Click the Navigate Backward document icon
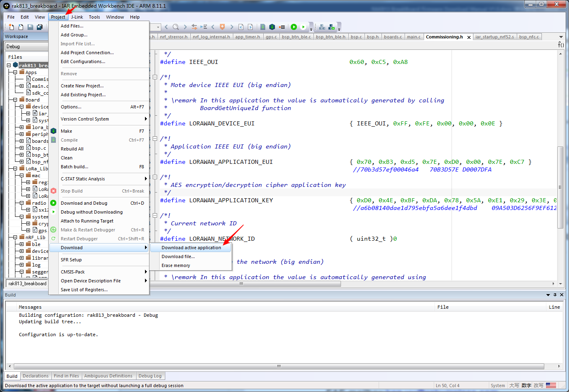The image size is (569, 392). (x=241, y=27)
